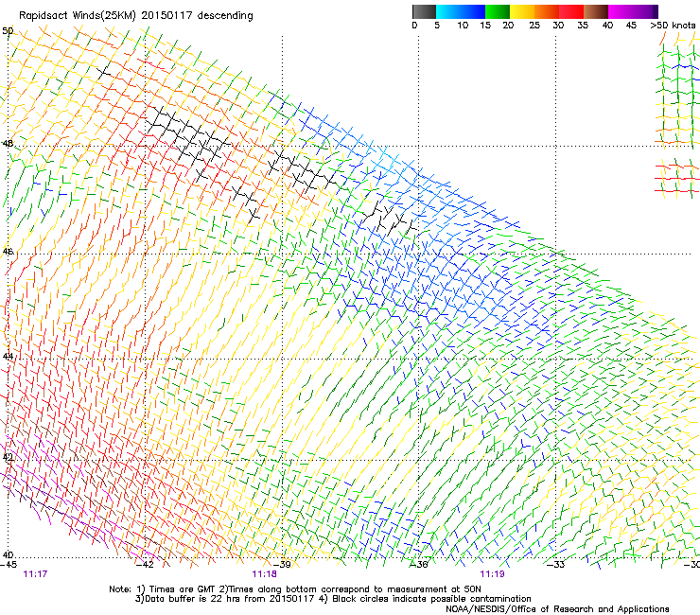The image size is (700, 615).
Task: Click the purple time label '11:17'
Action: coord(35,574)
